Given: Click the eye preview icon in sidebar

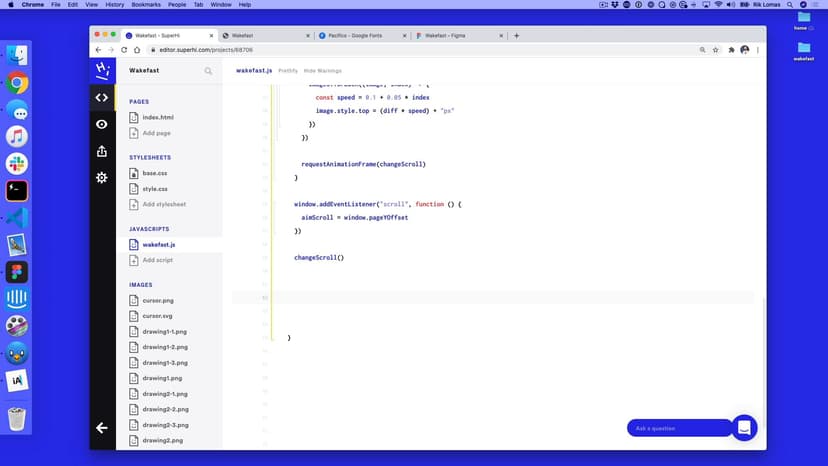Looking at the screenshot, I should point(101,124).
